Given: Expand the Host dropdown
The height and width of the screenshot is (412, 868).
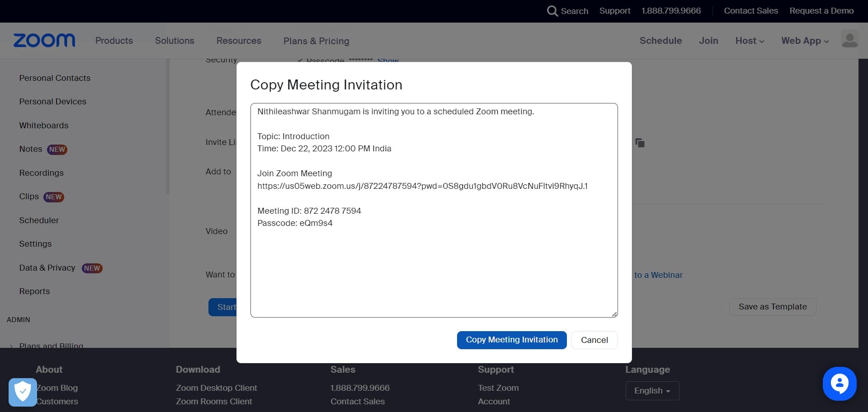Looking at the screenshot, I should [x=749, y=41].
